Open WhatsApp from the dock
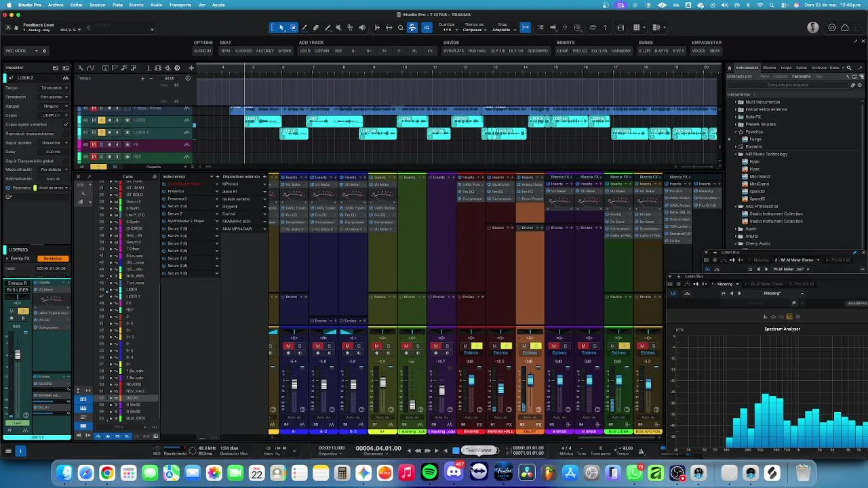This screenshot has height=488, width=868. [635, 473]
